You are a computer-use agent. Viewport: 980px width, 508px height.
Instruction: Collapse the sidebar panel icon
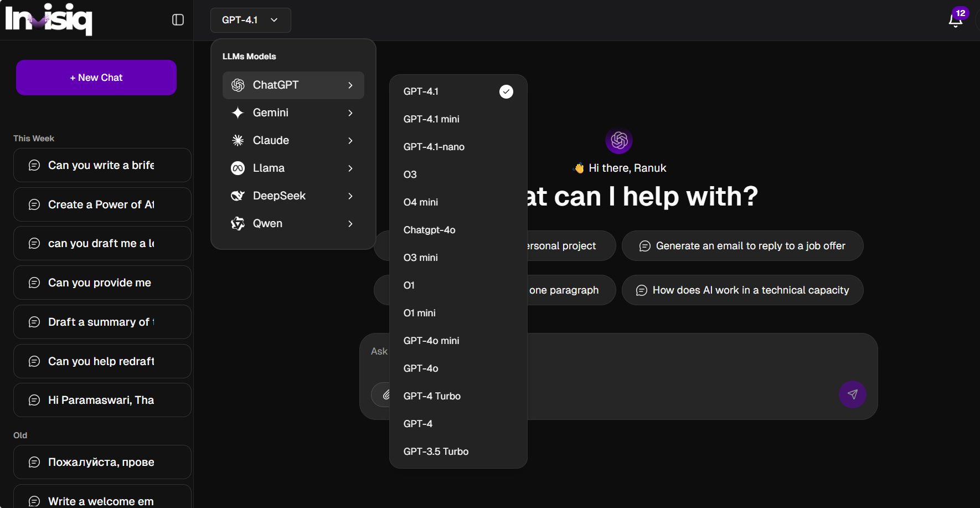pos(178,20)
